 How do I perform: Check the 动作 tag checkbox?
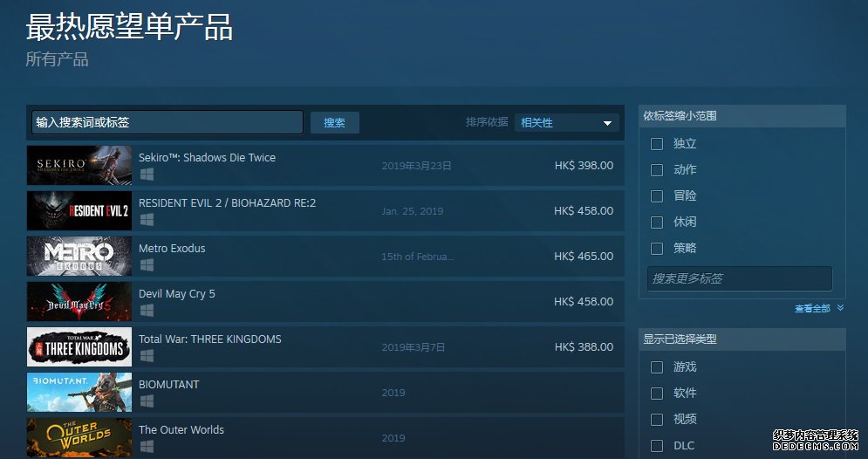[657, 170]
